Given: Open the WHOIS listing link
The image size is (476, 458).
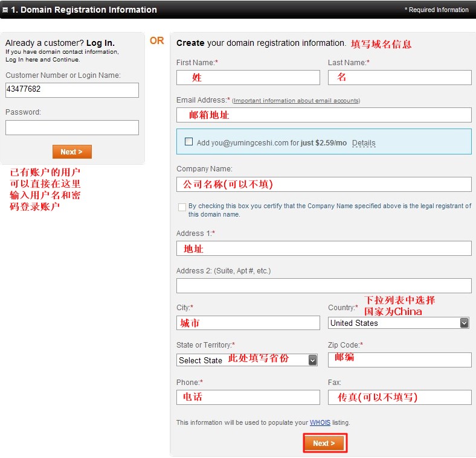Looking at the screenshot, I should pyautogui.click(x=320, y=422).
